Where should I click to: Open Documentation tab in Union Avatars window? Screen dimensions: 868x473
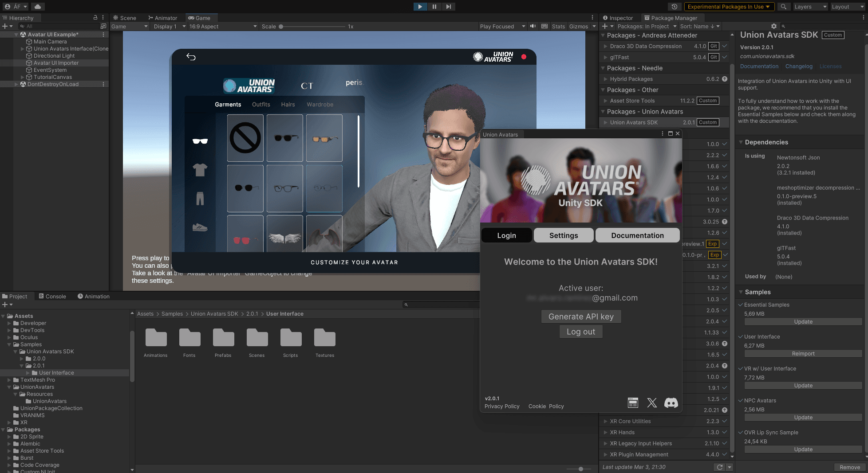click(x=637, y=235)
